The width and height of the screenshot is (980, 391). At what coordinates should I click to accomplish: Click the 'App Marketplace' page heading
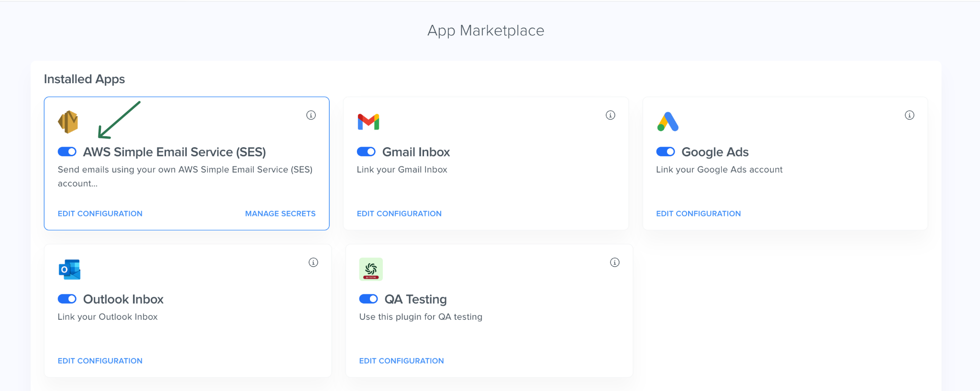pos(486,31)
